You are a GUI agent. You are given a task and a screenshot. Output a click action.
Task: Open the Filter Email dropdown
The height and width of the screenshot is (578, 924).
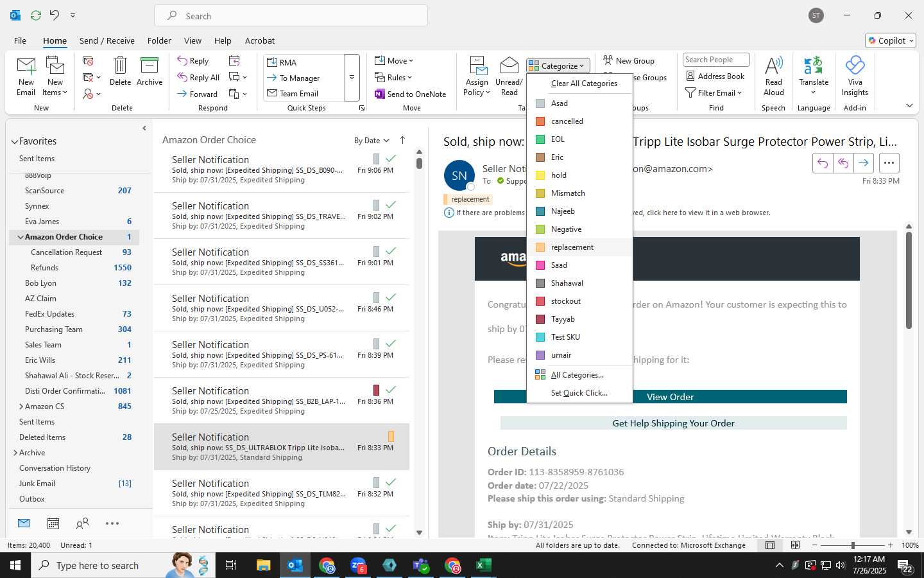[x=714, y=93]
